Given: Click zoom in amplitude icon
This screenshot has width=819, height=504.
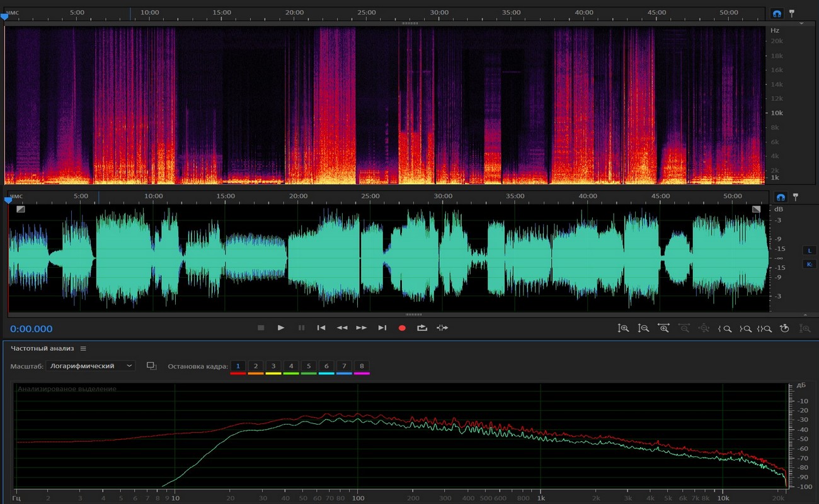Looking at the screenshot, I should pyautogui.click(x=623, y=328).
